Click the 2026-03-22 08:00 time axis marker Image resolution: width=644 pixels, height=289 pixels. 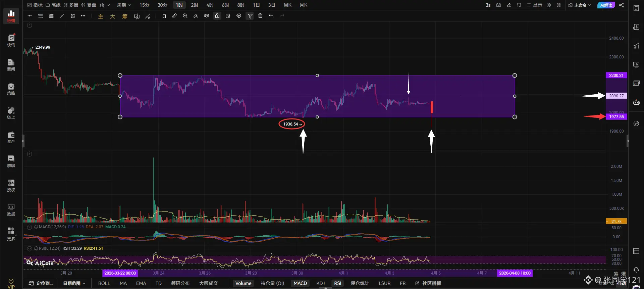coord(120,273)
